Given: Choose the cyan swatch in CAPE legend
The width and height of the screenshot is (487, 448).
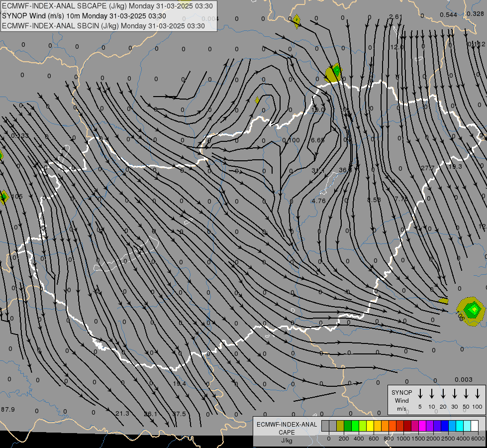Looking at the screenshot, I should click(x=460, y=426).
